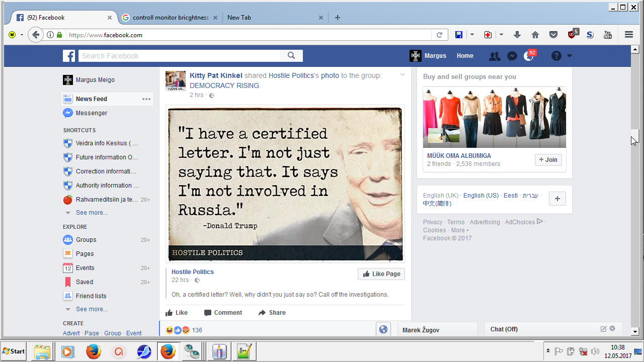
Task: Go back with the browser arrow
Action: 35,35
